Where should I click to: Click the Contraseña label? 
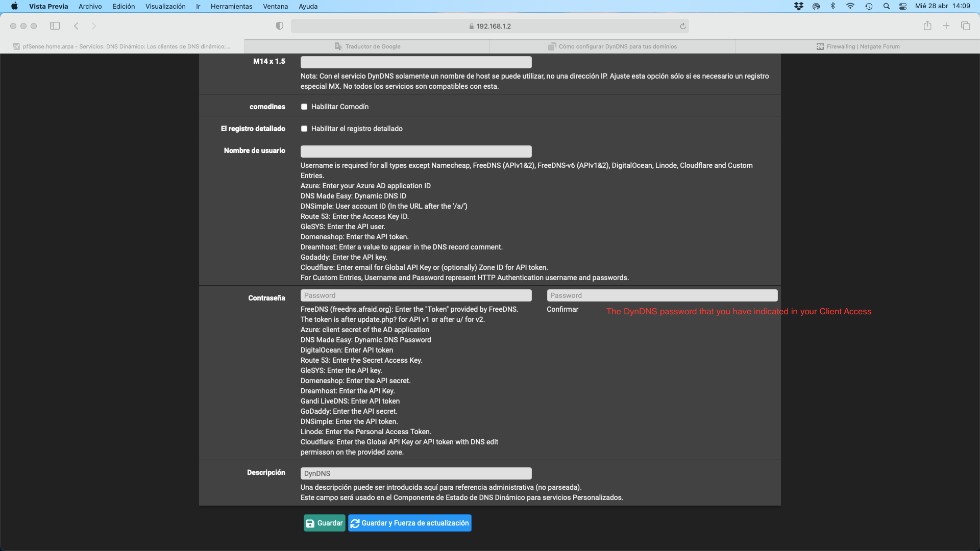click(x=266, y=298)
